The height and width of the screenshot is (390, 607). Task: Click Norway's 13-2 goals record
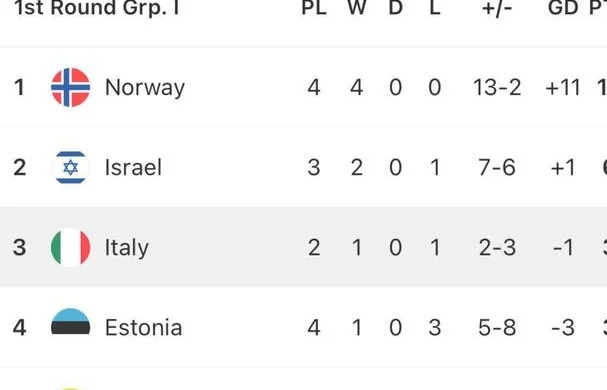(497, 87)
